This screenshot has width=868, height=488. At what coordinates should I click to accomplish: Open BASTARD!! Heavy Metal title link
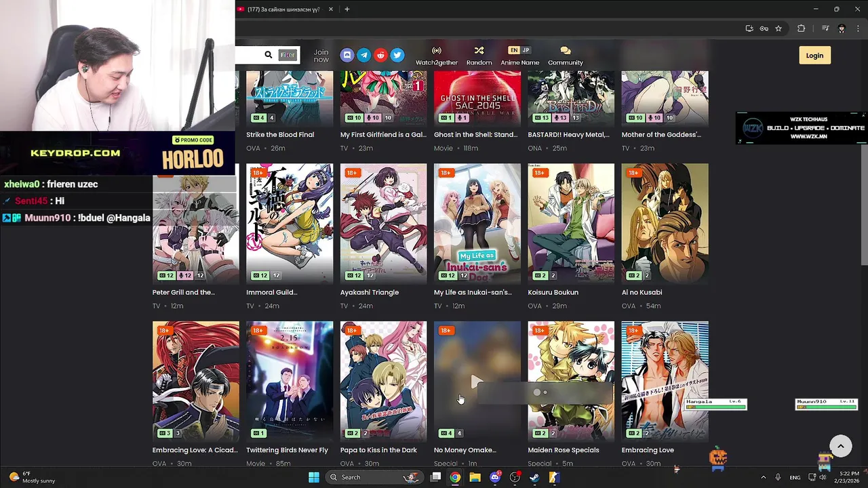[x=568, y=135]
